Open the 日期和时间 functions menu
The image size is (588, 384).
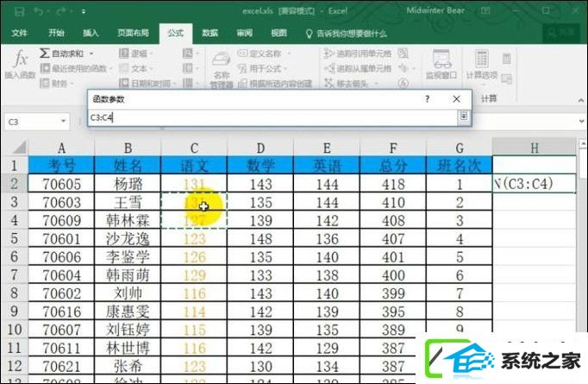[x=147, y=83]
